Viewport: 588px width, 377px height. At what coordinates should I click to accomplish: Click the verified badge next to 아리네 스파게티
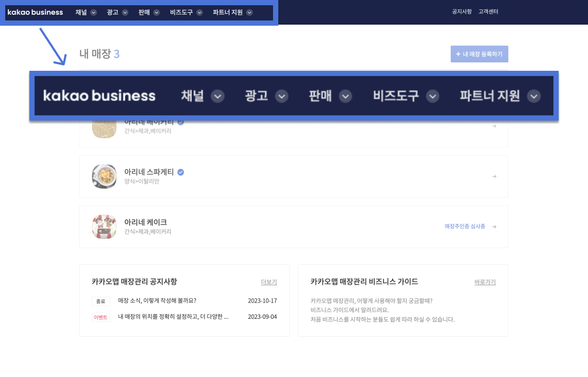(181, 172)
